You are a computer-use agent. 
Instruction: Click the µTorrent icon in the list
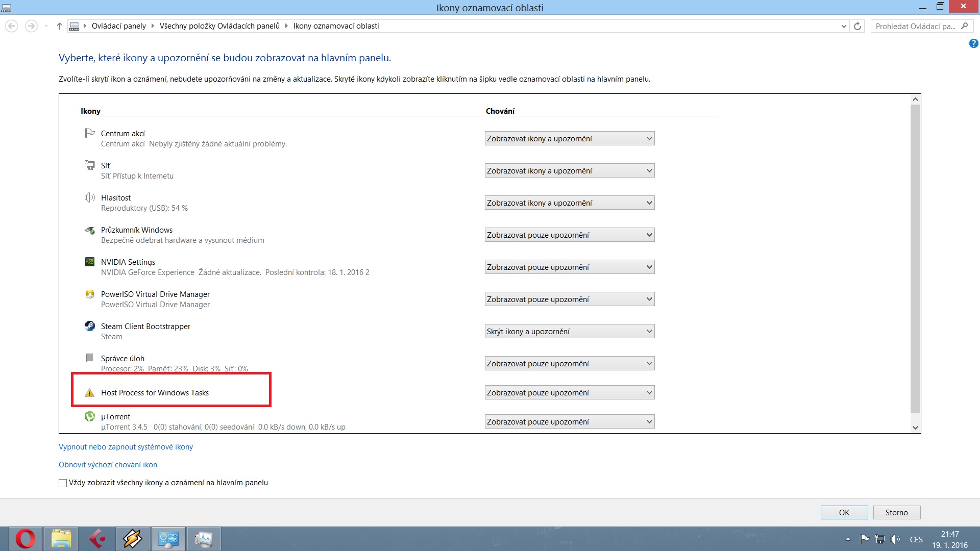coord(90,417)
